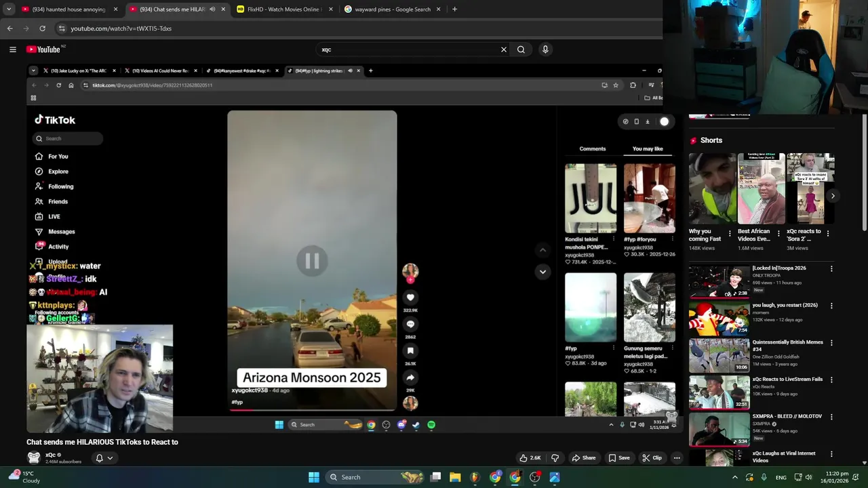868x488 pixels.
Task: Open Quintessentially British Memes #34 video
Action: (719, 355)
